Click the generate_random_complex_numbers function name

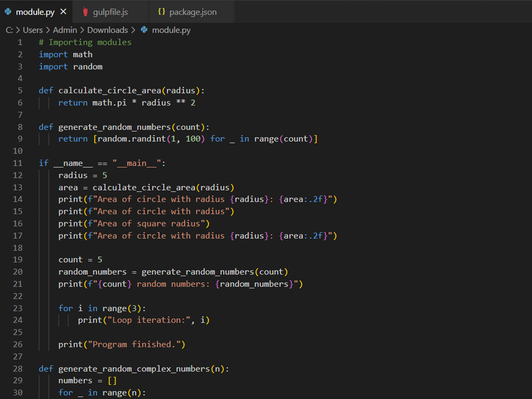(134, 369)
